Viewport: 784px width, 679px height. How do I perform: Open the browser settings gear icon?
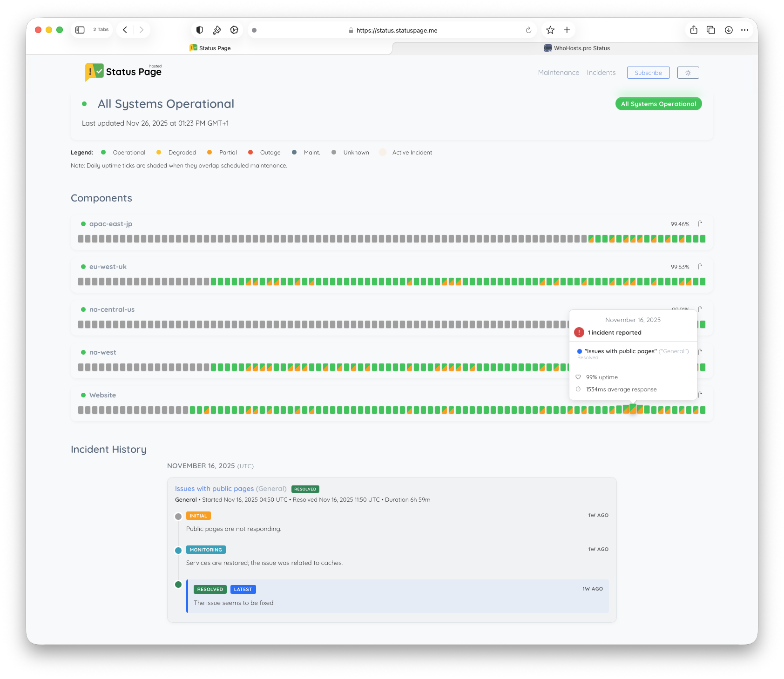tap(233, 30)
